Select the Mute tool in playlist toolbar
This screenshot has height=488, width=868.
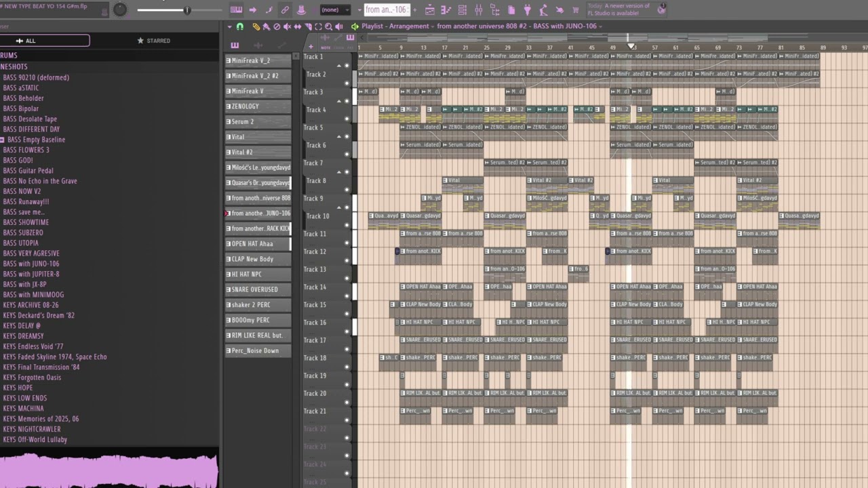[x=287, y=26]
